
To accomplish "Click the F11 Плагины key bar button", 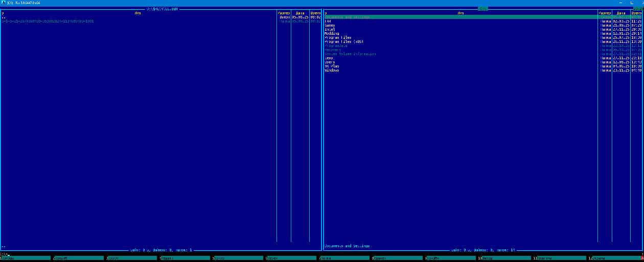I will click(560, 258).
